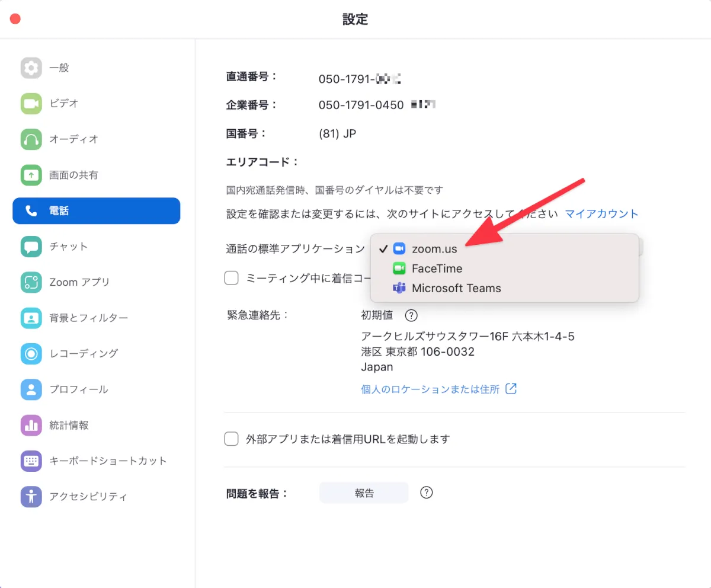This screenshot has width=711, height=588.
Task: Click the FaceTime app icon in dropdown
Action: pos(399,269)
